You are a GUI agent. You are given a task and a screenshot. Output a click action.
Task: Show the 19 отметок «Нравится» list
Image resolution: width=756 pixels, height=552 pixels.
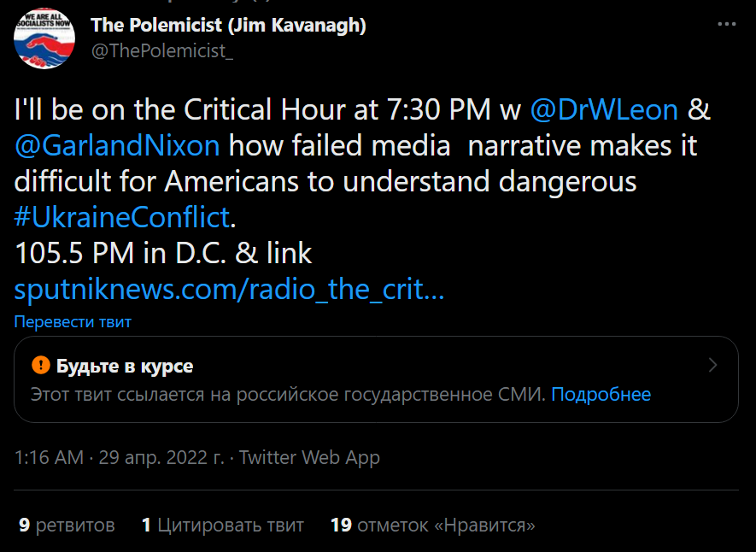coord(432,525)
